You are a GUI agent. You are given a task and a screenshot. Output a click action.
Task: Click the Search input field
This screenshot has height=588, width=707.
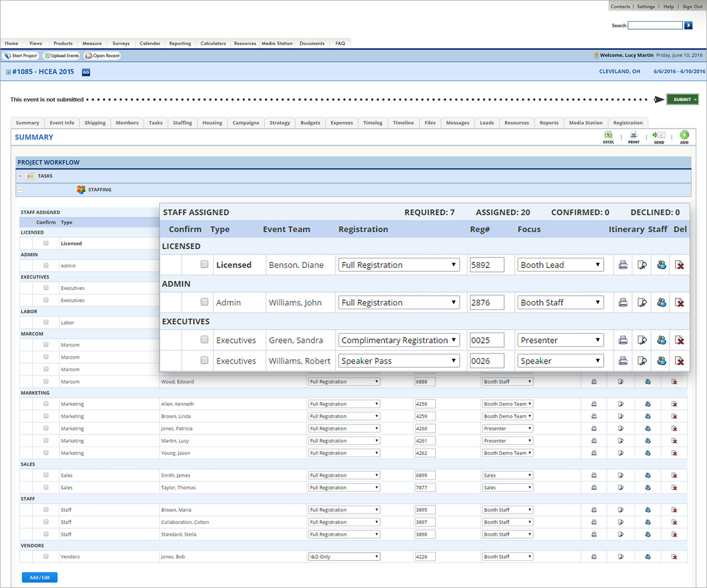pos(655,25)
